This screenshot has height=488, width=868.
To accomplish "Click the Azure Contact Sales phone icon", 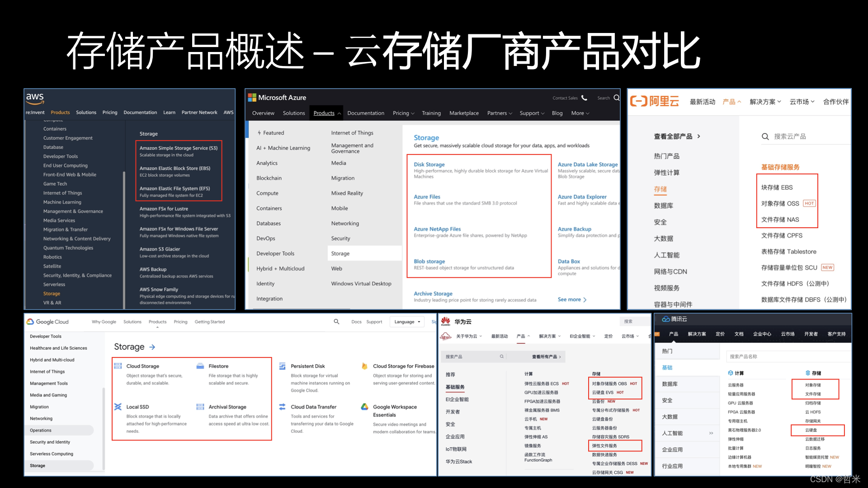I will click(584, 98).
